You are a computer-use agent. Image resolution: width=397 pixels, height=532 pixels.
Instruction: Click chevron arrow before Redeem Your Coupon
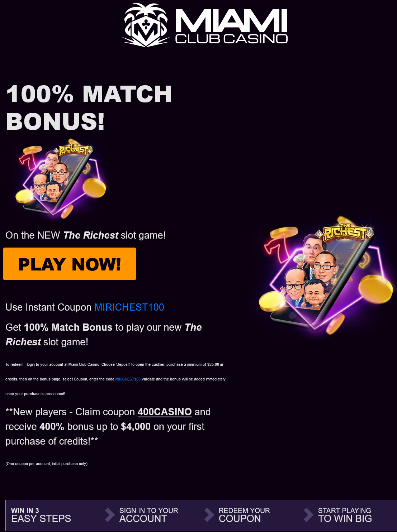(209, 514)
